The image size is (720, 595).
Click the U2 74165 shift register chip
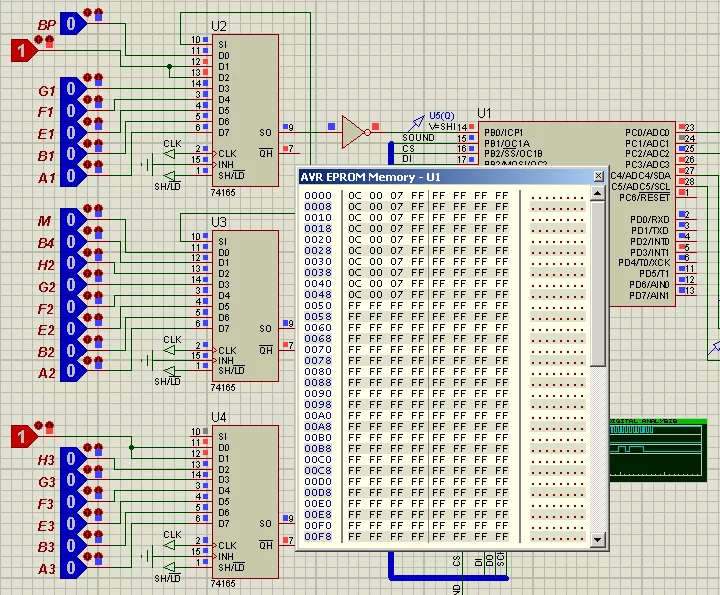(244, 110)
